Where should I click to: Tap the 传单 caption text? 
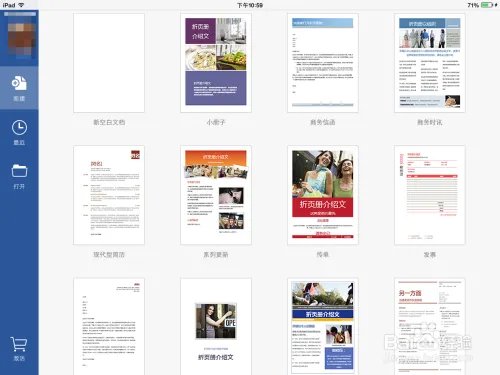323,255
